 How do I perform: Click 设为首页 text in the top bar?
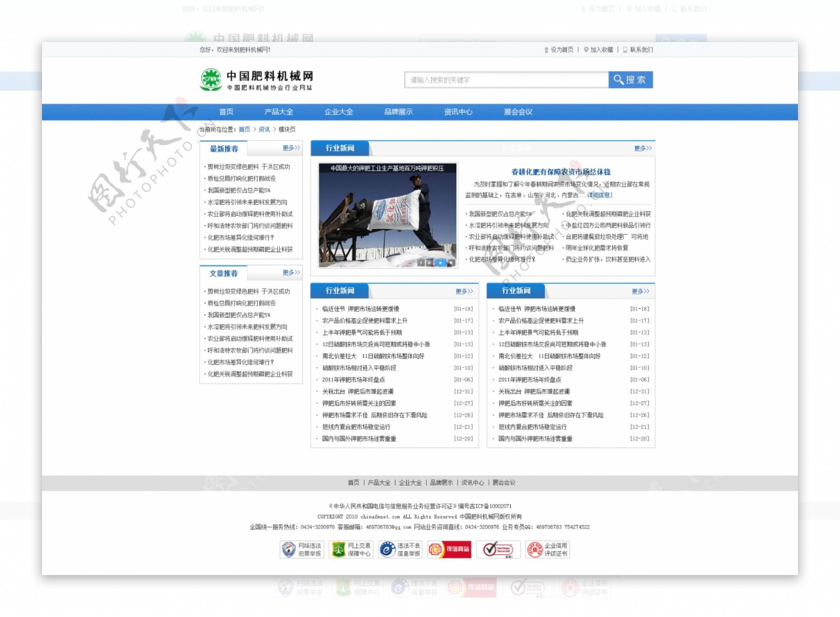[562, 50]
